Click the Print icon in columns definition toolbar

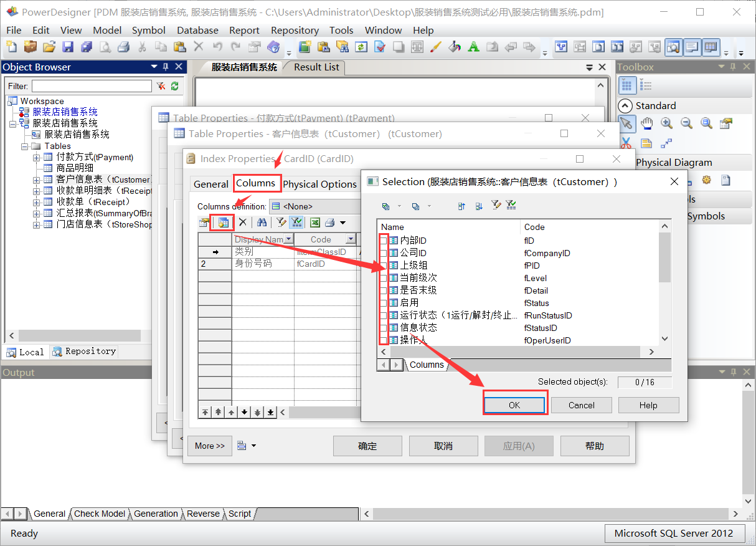coord(329,222)
